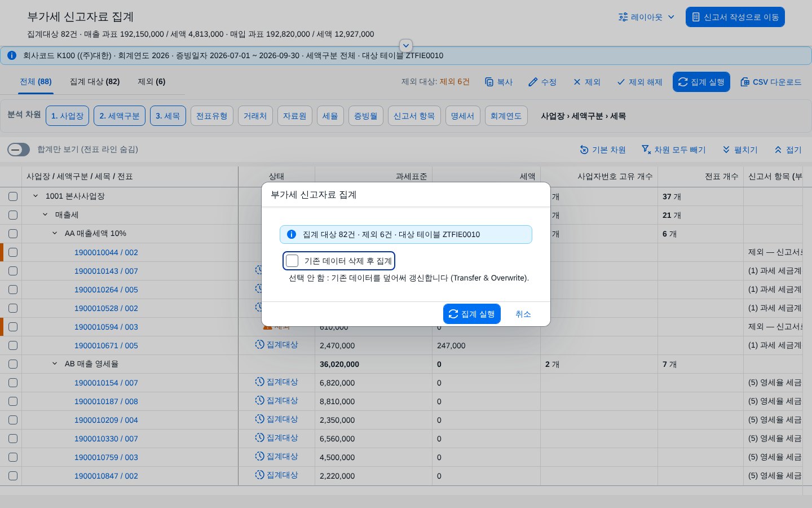
Task: Click 집계대상 status icon for 1900010330 / 007
Action: 259,437
